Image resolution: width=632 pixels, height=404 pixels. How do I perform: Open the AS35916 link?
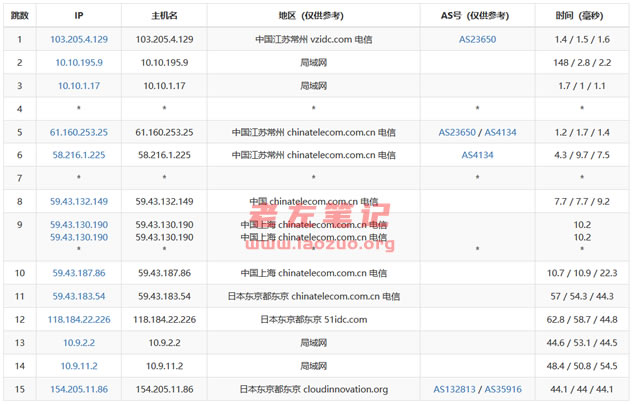(x=503, y=389)
